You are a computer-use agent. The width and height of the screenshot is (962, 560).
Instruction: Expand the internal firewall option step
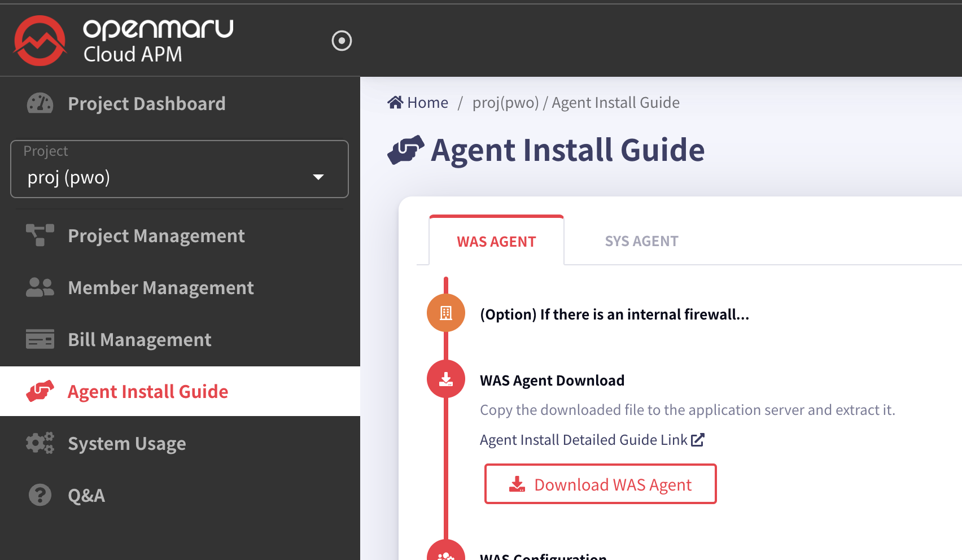[614, 314]
